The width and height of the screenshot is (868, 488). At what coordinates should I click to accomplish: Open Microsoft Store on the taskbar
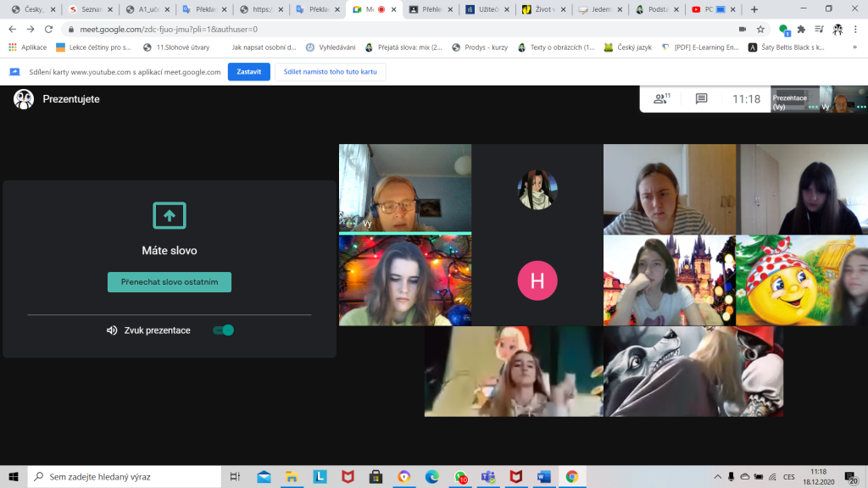(x=376, y=476)
